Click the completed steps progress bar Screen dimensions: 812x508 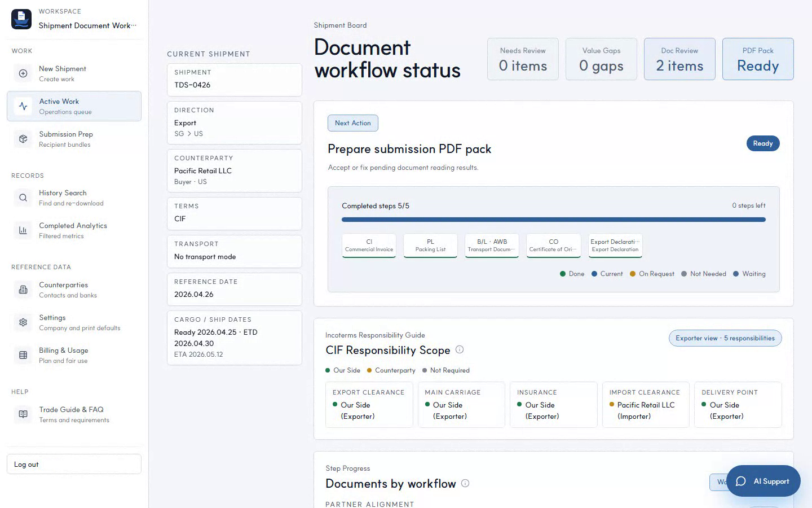pyautogui.click(x=554, y=220)
